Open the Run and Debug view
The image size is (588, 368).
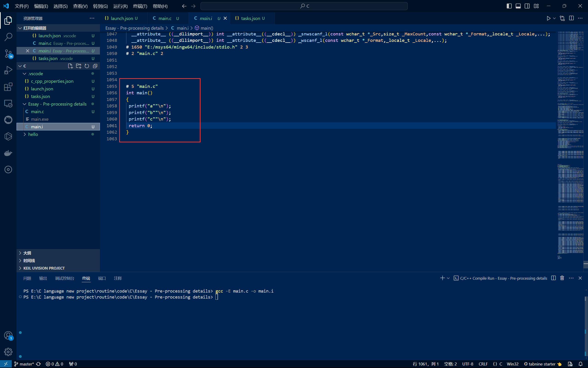(8, 70)
